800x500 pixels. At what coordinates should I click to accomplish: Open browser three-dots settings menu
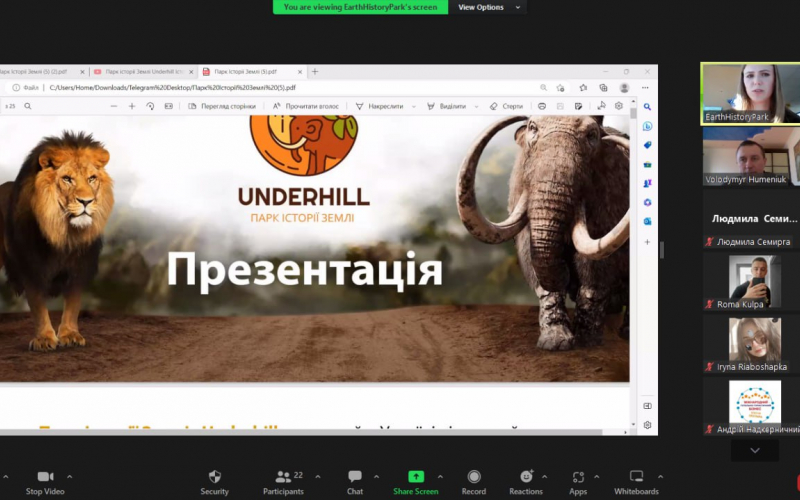pyautogui.click(x=645, y=88)
